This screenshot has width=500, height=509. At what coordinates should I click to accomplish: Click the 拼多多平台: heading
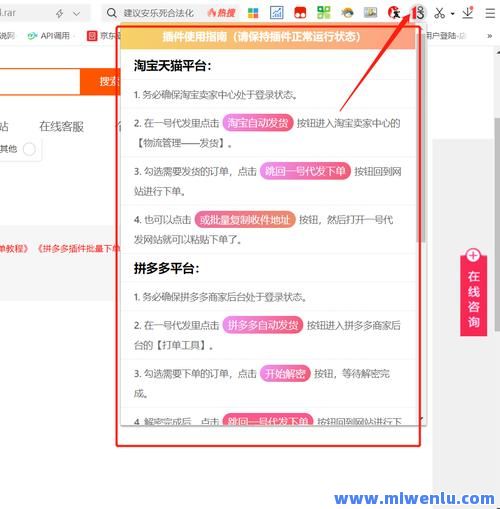tap(167, 268)
